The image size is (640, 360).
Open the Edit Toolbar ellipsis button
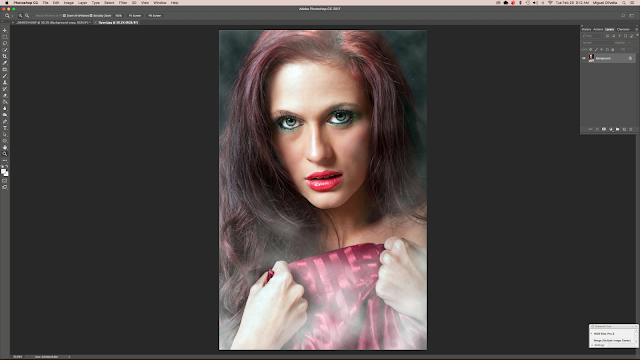click(x=5, y=160)
